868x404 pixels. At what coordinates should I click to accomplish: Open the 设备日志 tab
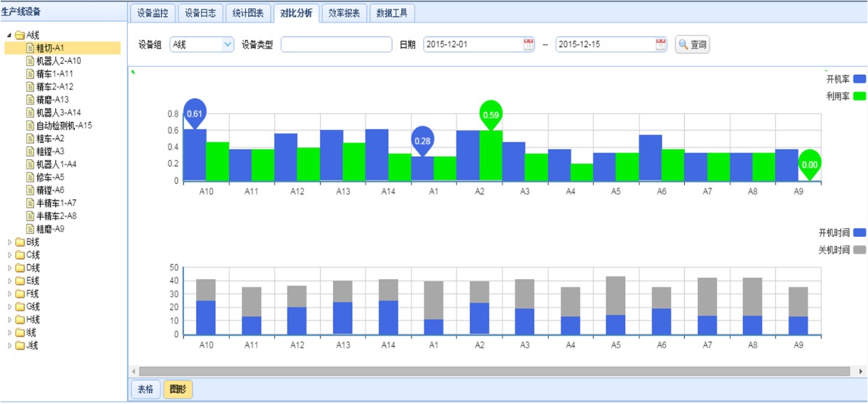tap(201, 13)
